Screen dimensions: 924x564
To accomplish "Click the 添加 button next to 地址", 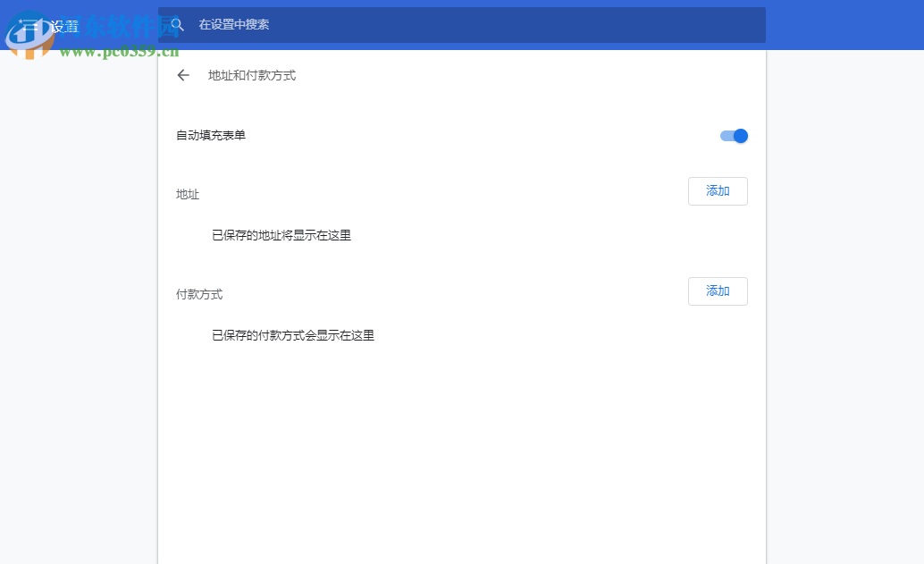I will (718, 190).
